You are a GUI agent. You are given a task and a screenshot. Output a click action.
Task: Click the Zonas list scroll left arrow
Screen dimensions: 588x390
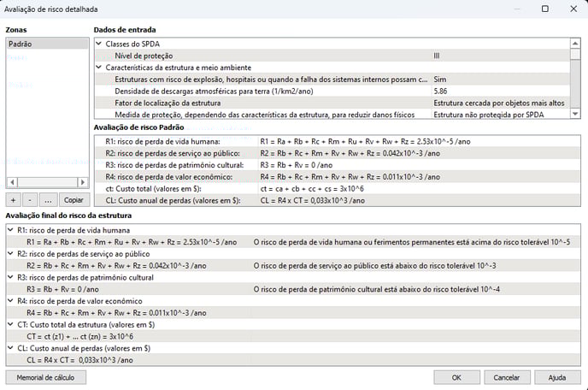point(12,182)
